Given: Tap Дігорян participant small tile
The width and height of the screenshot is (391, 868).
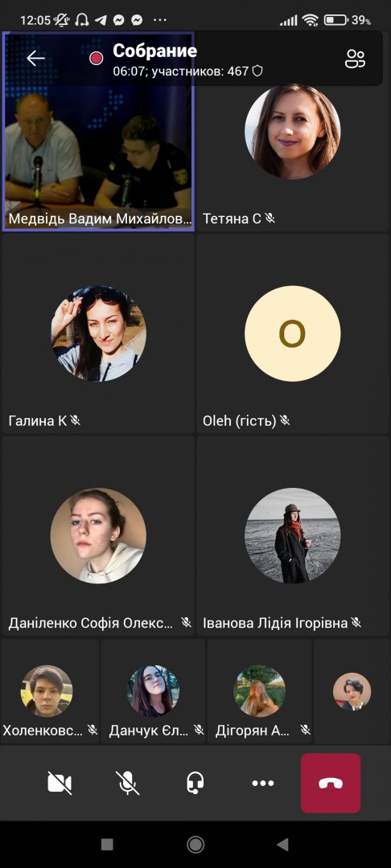Looking at the screenshot, I should click(260, 691).
